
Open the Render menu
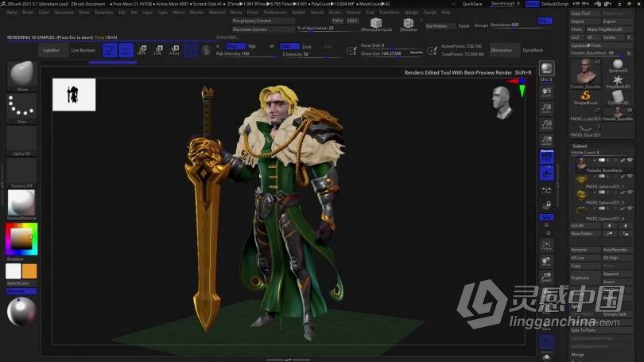point(299,12)
